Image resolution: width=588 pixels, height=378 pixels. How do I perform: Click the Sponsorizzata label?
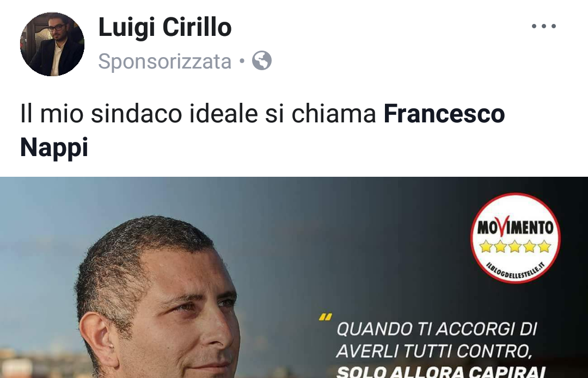tap(164, 61)
